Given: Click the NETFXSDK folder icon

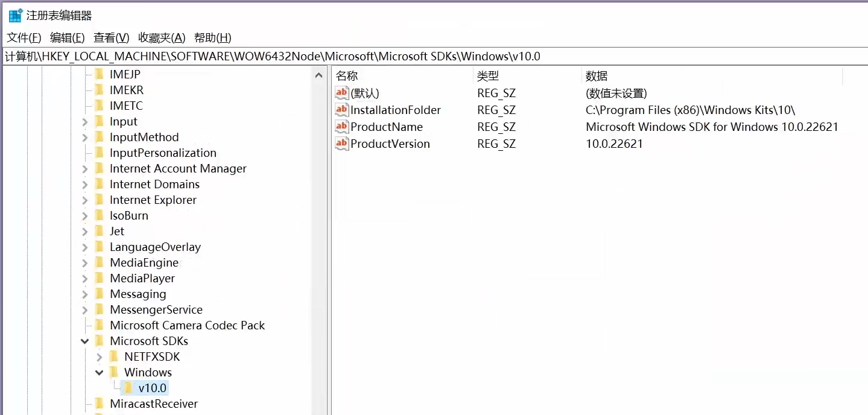Looking at the screenshot, I should point(114,356).
